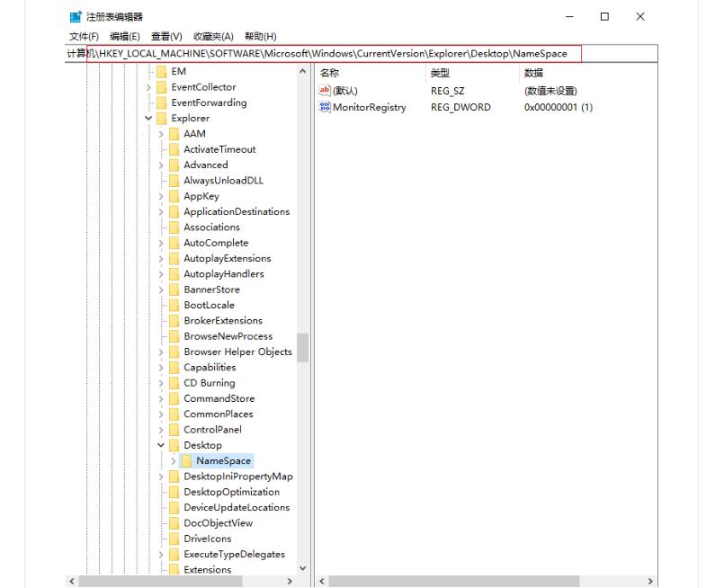
Task: Select the MonitorRegistry value
Action: pos(370,107)
